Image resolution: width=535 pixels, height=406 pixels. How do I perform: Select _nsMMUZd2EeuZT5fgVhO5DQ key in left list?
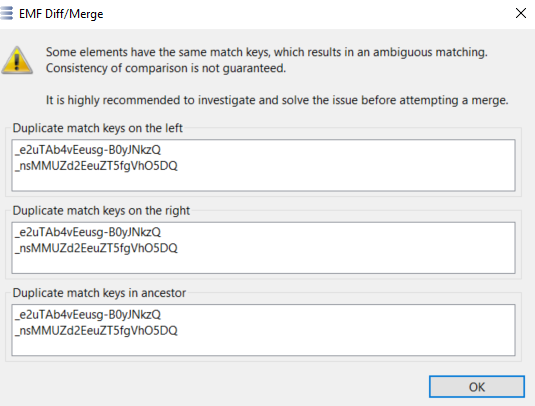[96, 166]
